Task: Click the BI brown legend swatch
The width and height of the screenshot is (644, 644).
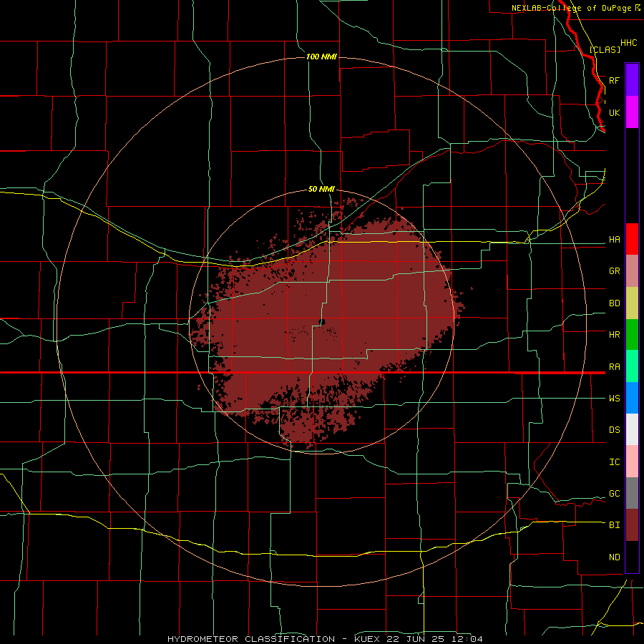Action: (x=632, y=525)
